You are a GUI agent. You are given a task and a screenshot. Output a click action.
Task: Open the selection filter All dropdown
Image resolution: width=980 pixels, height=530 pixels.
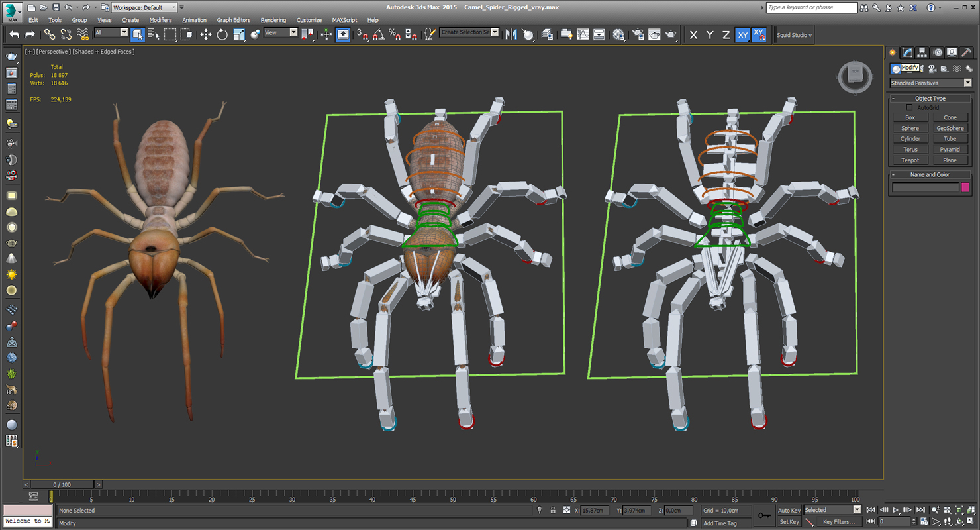pos(111,32)
